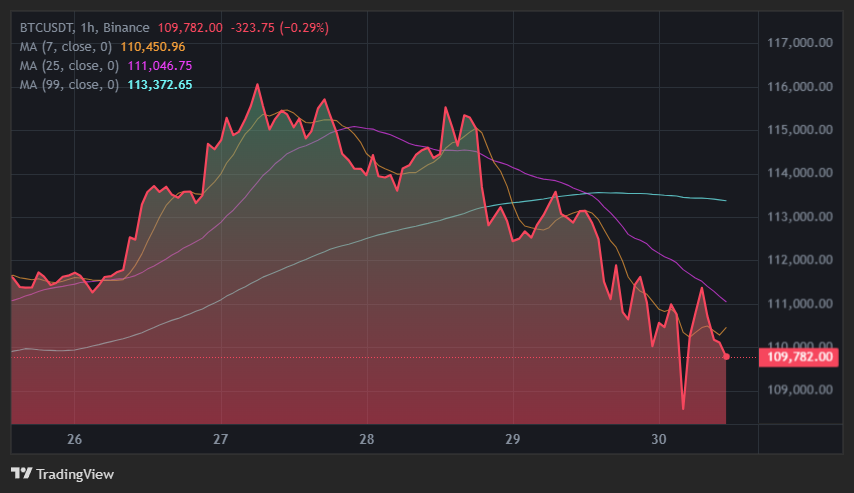This screenshot has height=493, width=854.
Task: Click date label 29 on time axis
Action: 513,439
